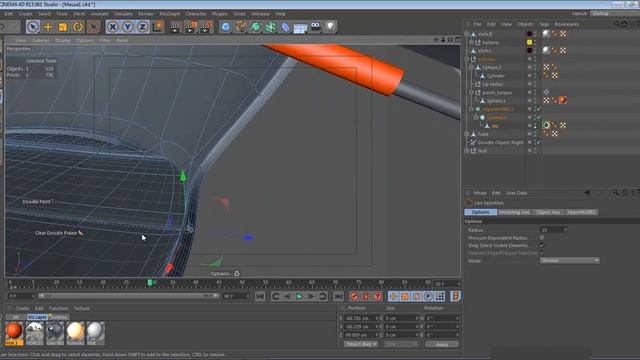Click the coordinate system icon
This screenshot has height=360, width=640.
point(158,27)
